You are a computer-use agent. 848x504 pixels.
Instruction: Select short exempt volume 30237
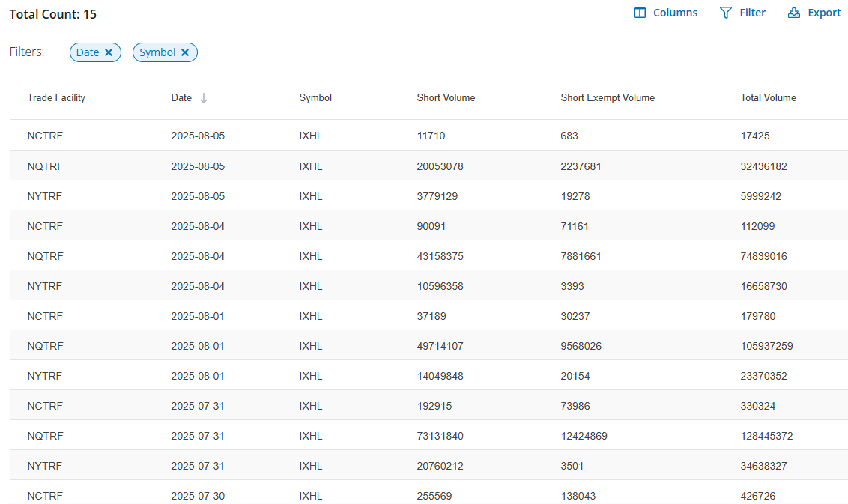[x=575, y=316]
